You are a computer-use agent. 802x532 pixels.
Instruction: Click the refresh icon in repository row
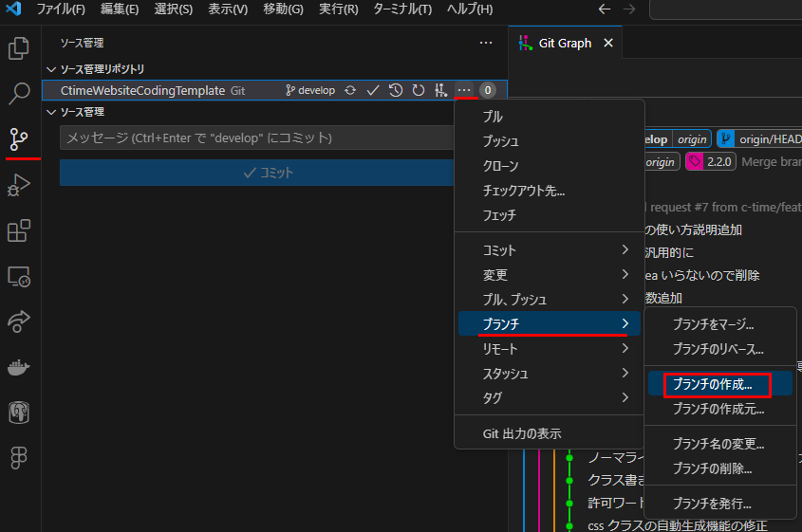pyautogui.click(x=419, y=90)
